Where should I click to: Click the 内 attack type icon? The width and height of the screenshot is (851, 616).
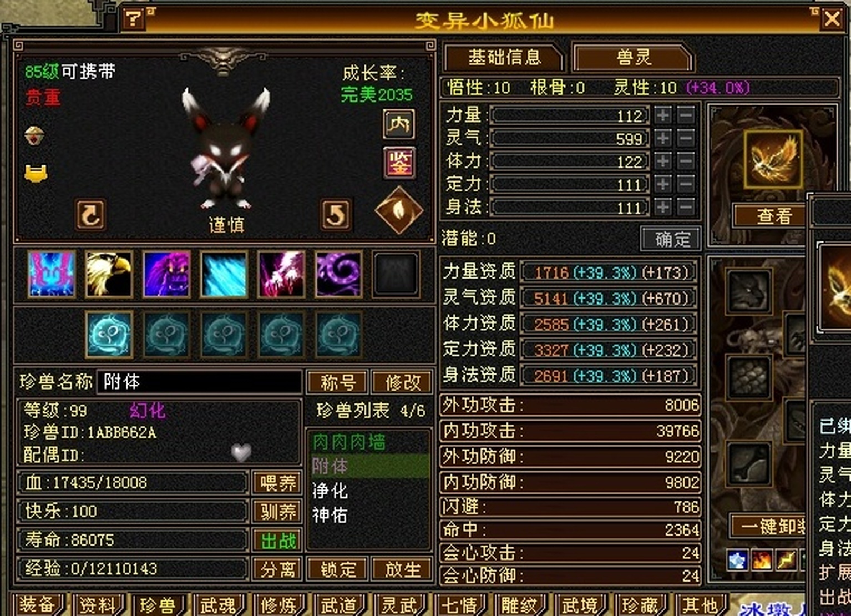pyautogui.click(x=399, y=124)
